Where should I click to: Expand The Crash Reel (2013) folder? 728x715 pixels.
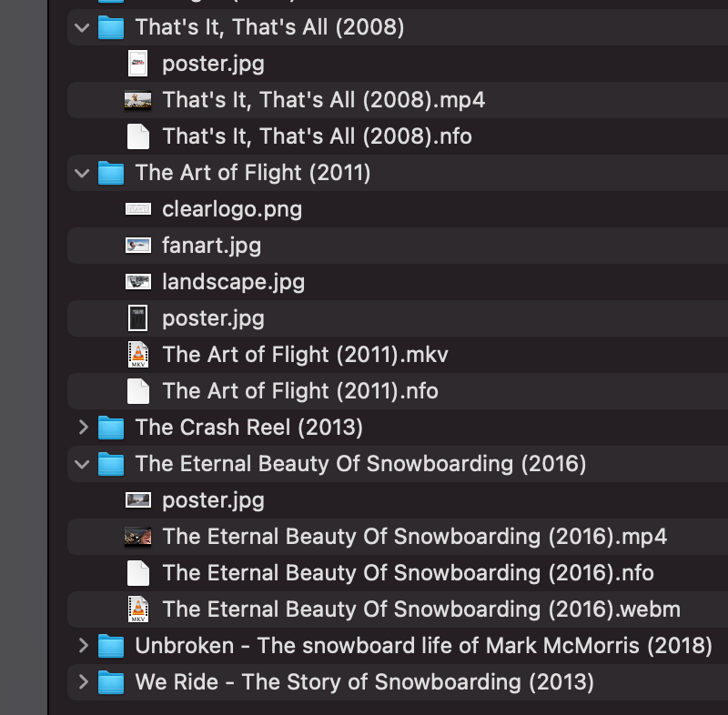pyautogui.click(x=83, y=428)
